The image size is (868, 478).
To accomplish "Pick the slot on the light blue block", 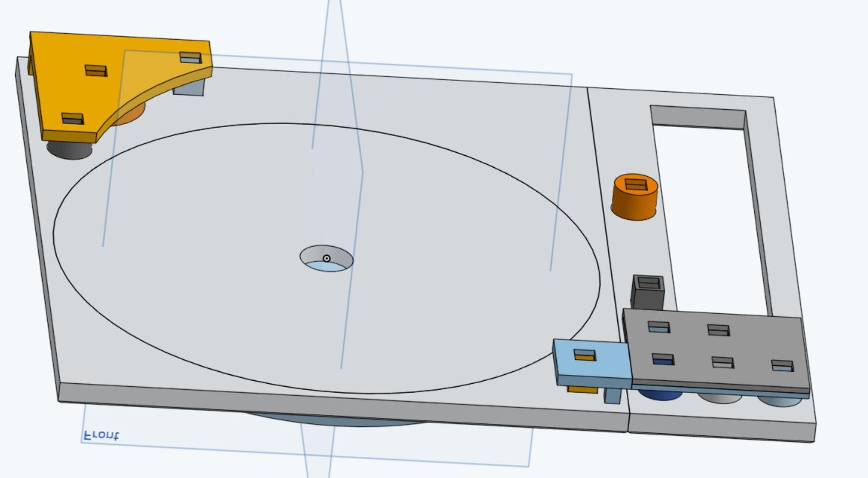I will [x=585, y=355].
